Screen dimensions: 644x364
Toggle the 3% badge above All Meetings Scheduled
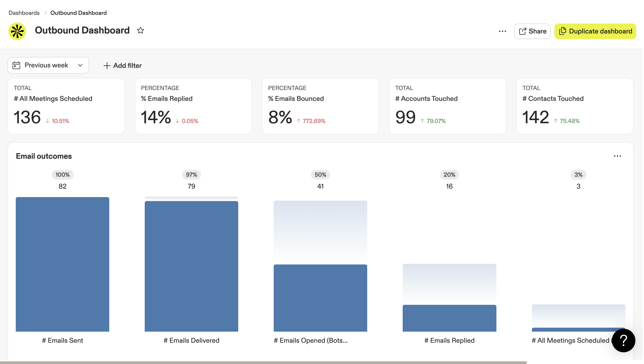(x=578, y=175)
